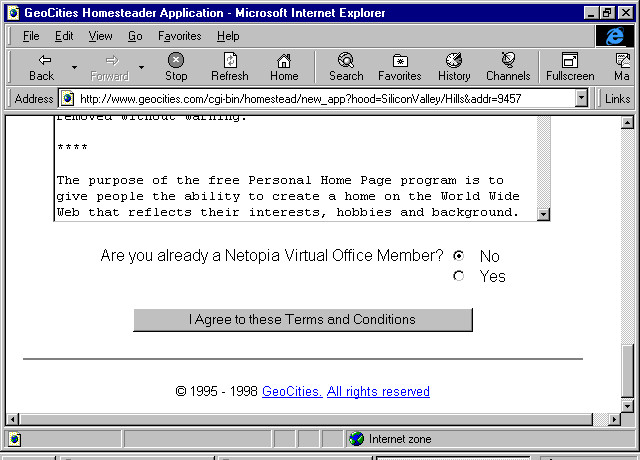The image size is (640, 460).
Task: Click the page vertical scrollbar thumb
Action: point(627,371)
